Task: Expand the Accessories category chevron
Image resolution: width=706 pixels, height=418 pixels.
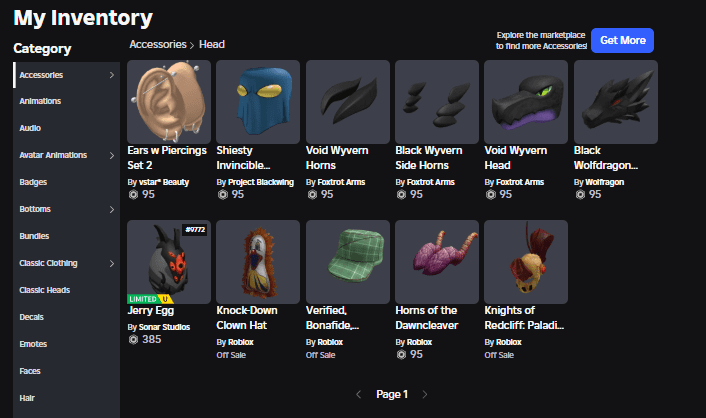Action: 112,75
